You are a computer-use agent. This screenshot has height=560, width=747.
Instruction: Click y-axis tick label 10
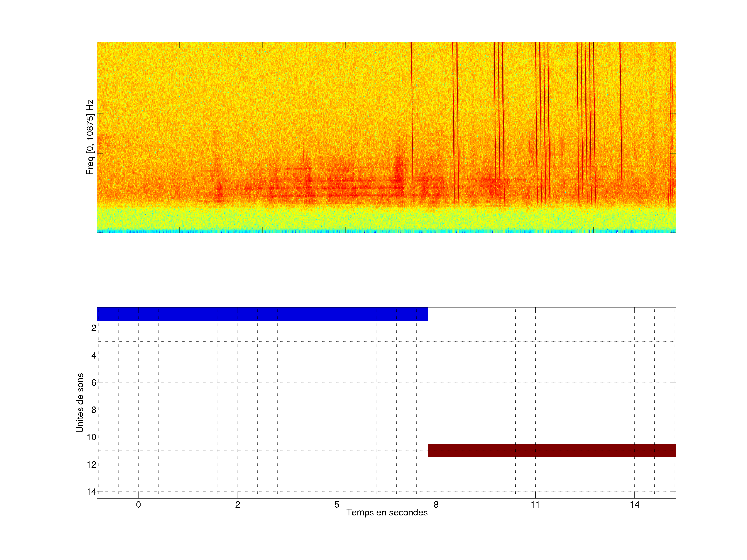pyautogui.click(x=92, y=437)
